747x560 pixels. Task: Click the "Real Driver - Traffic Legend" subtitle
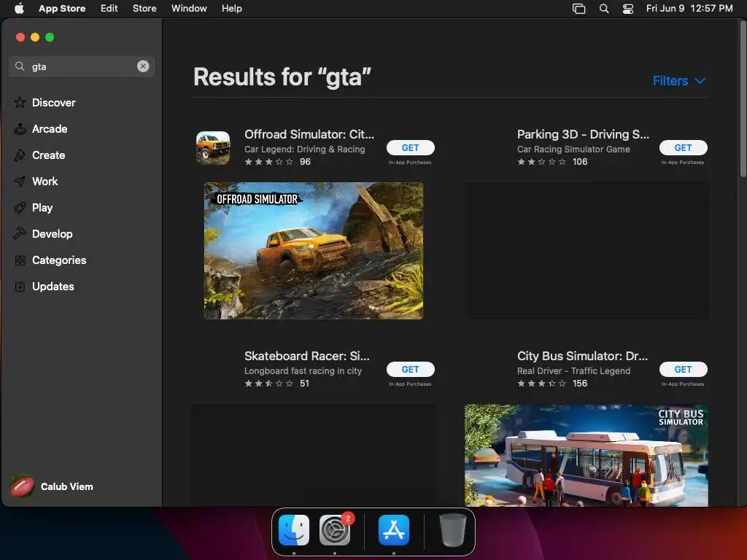click(573, 371)
